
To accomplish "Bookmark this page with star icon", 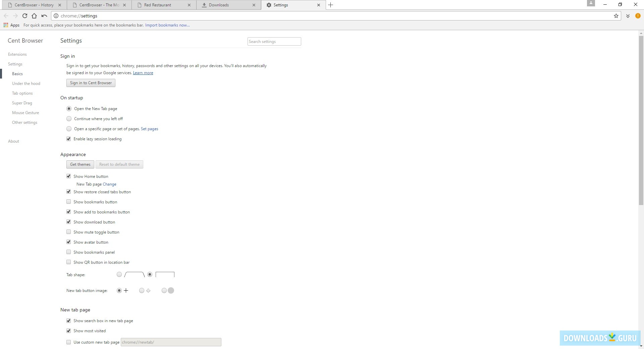I will pyautogui.click(x=616, y=16).
